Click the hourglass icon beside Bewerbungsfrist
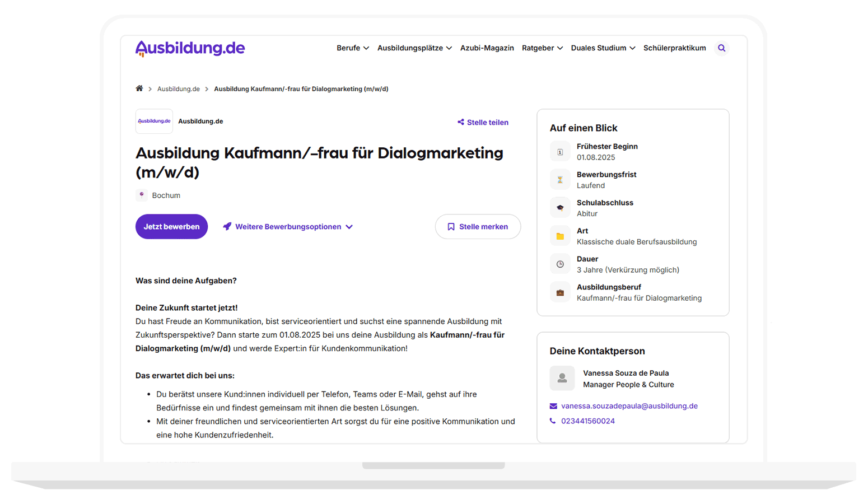Screen dimensions: 868x504 [560, 179]
